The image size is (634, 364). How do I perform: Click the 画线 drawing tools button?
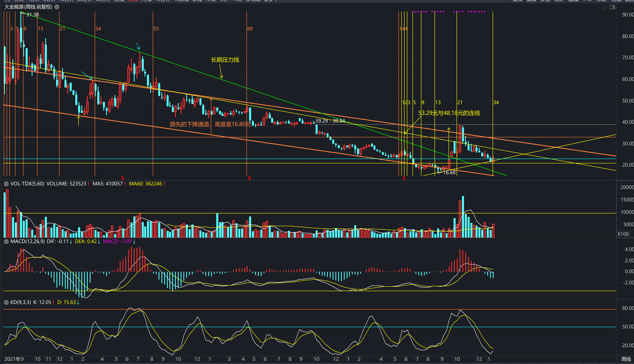pos(573,1)
